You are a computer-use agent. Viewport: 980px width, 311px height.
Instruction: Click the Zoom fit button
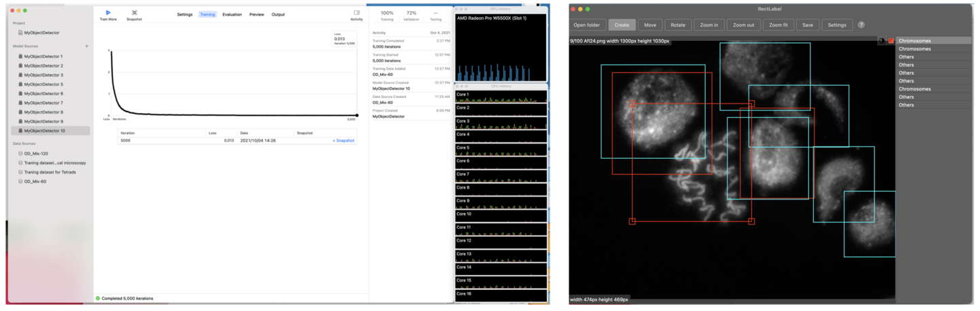[x=777, y=25]
